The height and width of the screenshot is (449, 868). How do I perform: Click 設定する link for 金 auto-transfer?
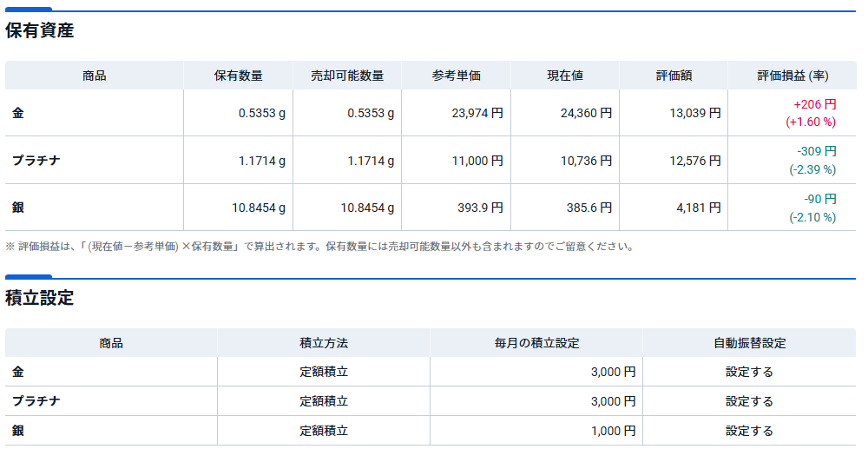[x=749, y=372]
